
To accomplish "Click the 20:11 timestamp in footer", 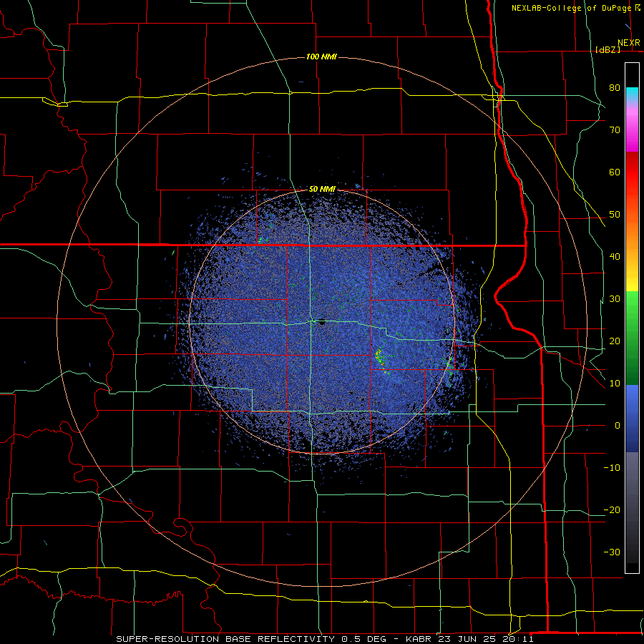I will click(518, 639).
